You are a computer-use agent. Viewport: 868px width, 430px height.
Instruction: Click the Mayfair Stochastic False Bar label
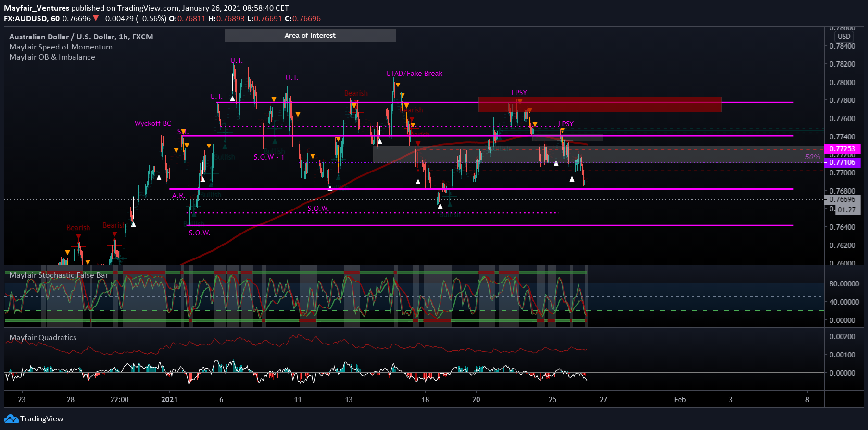coord(59,275)
